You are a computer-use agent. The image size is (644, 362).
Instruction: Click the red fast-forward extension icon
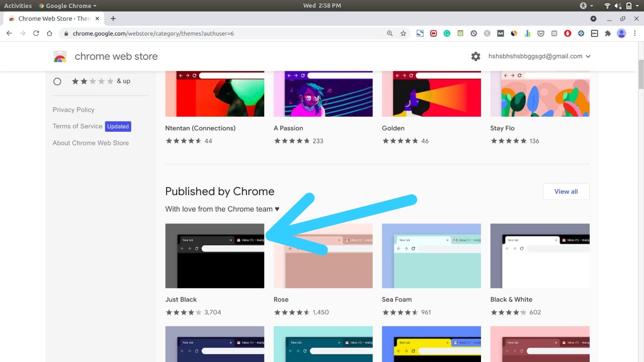click(434, 33)
